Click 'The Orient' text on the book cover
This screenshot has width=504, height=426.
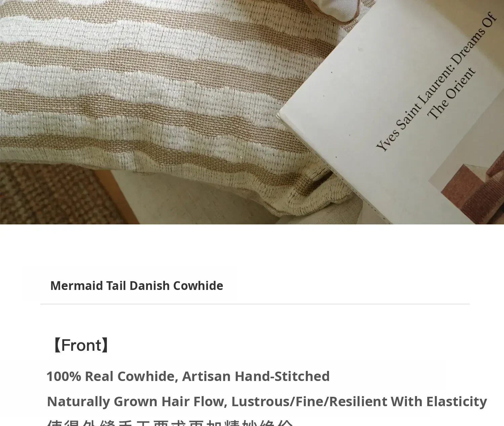pyautogui.click(x=451, y=94)
